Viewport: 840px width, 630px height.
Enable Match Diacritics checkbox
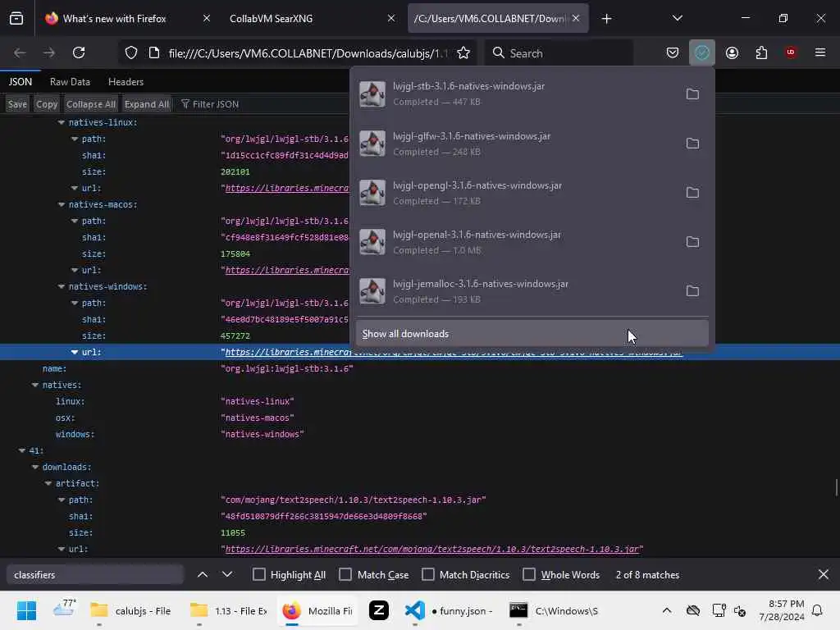click(428, 574)
